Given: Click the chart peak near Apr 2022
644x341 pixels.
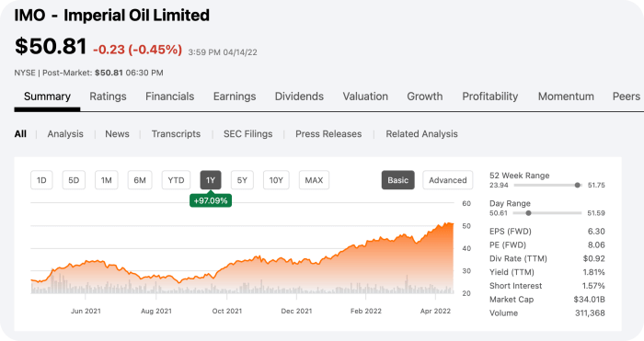Looking at the screenshot, I should tap(448, 223).
